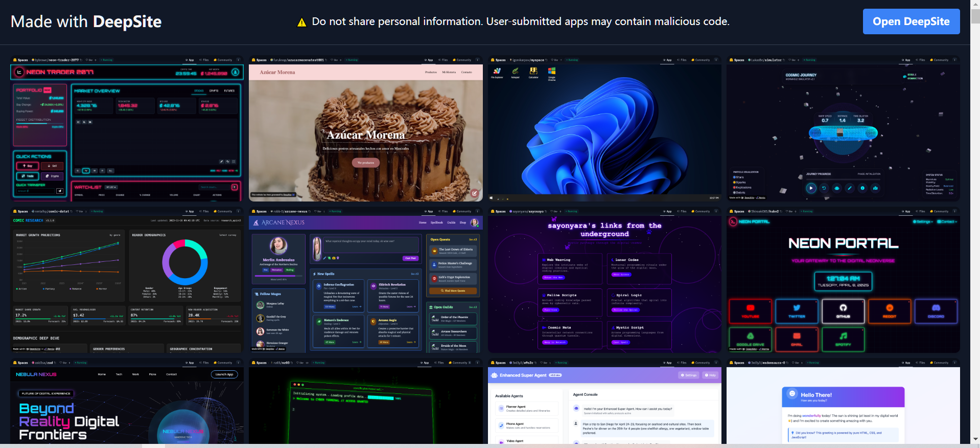Viewport: 980px width, 448px height.
Task: Click Ver productos button on cake page
Action: [366, 163]
